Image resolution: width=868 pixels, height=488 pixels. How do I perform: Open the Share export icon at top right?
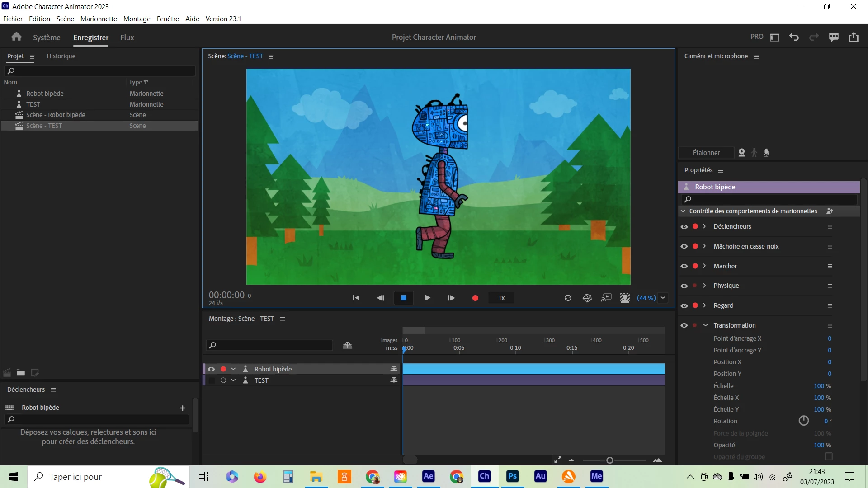(x=854, y=37)
